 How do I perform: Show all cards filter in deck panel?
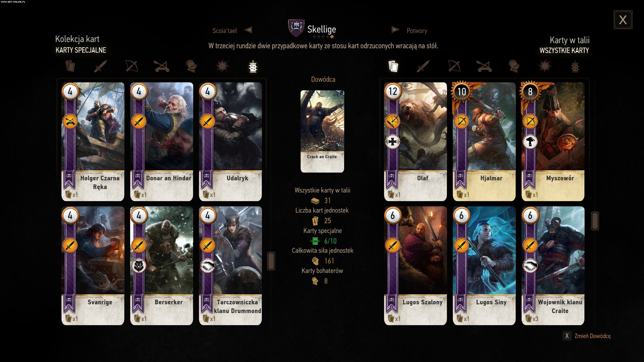(393, 66)
